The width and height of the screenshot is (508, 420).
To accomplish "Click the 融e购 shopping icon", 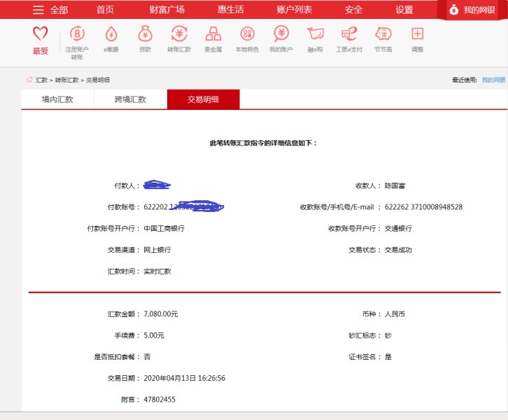I will (x=315, y=35).
